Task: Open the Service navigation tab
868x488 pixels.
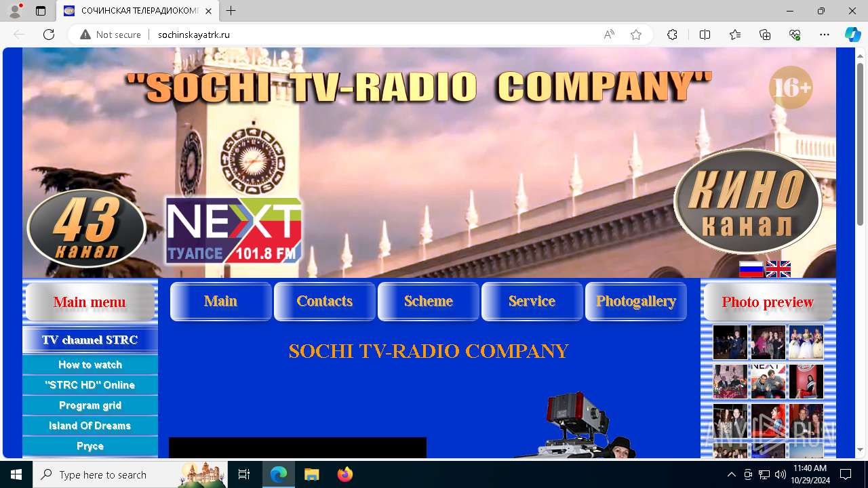Action: pos(532,302)
